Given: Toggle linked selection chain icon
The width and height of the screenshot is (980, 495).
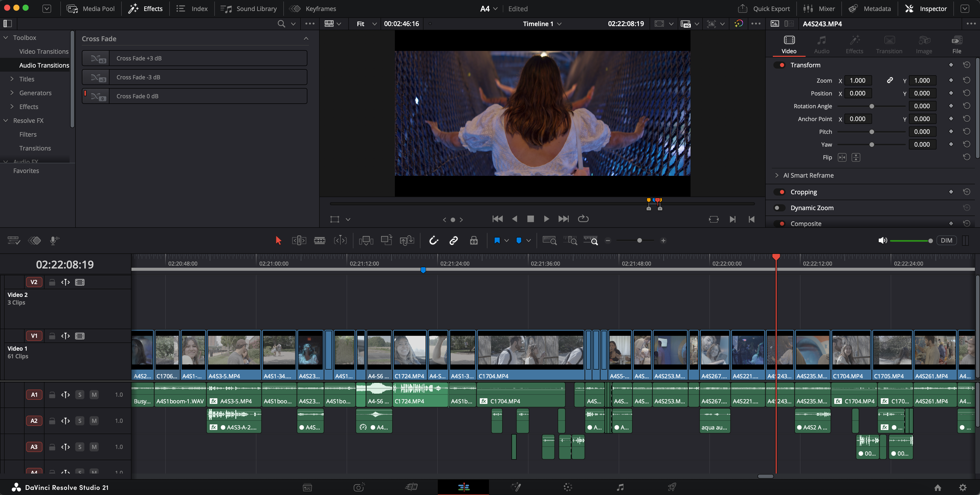Looking at the screenshot, I should [453, 240].
